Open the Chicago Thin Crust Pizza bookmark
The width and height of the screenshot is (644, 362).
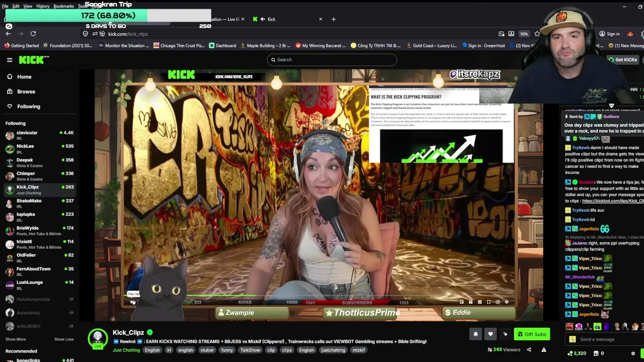click(179, 46)
